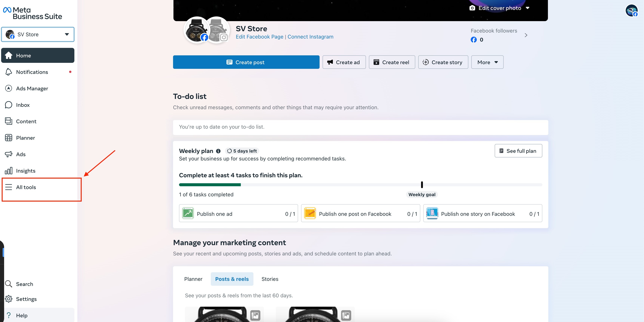Open the More actions dropdown

(x=487, y=62)
